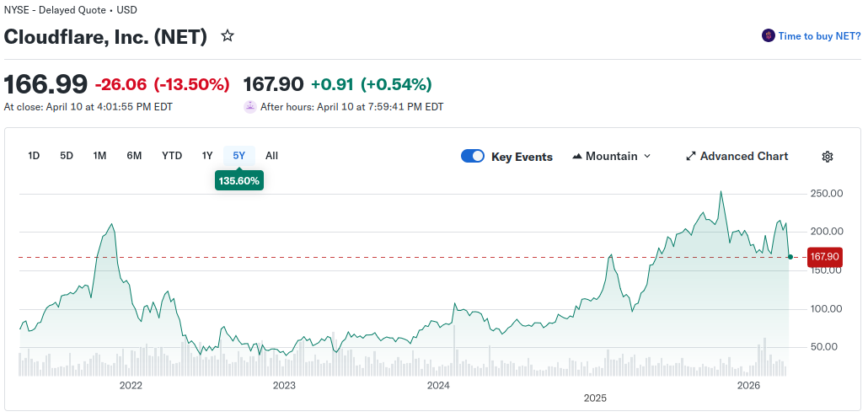Click the +0.91 (+0.54%) after hours change

click(x=372, y=84)
